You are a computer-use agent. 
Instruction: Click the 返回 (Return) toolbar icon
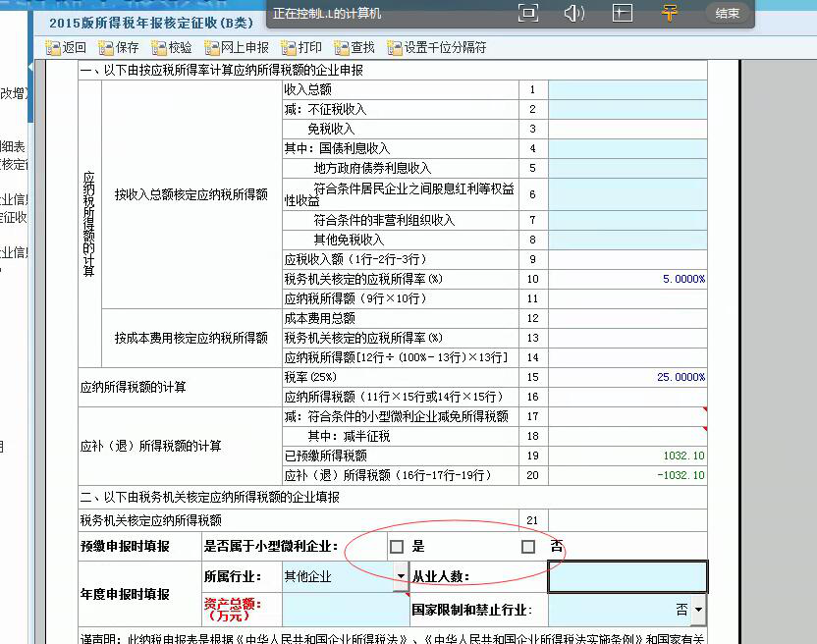pos(67,47)
